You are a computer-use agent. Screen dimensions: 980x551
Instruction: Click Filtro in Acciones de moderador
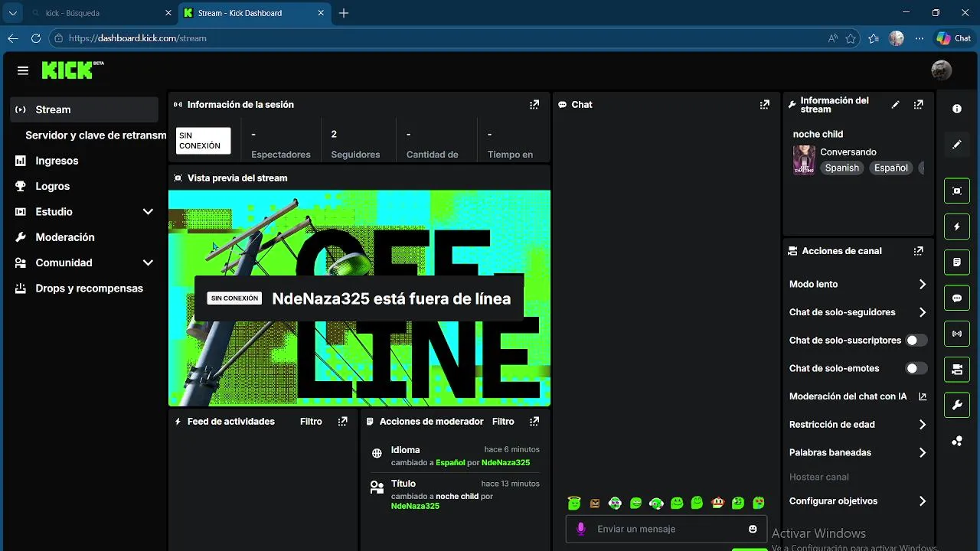tap(503, 422)
